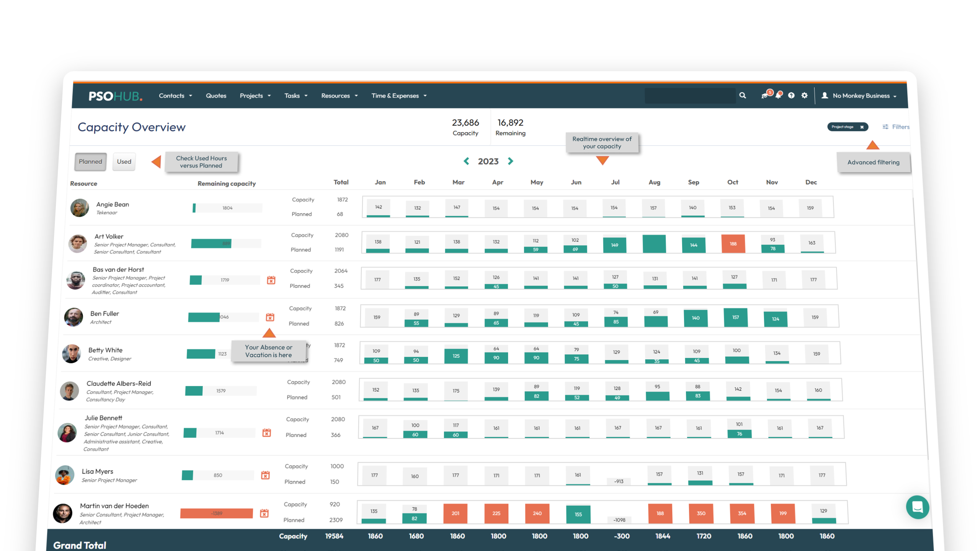980x551 pixels.
Task: Switch to Used hours view
Action: click(x=124, y=161)
